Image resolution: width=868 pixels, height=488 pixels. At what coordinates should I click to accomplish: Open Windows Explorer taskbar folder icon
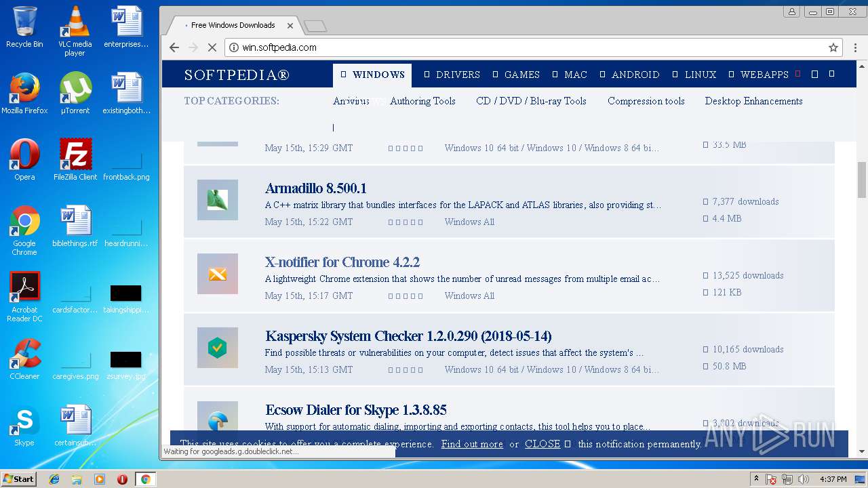(x=77, y=479)
